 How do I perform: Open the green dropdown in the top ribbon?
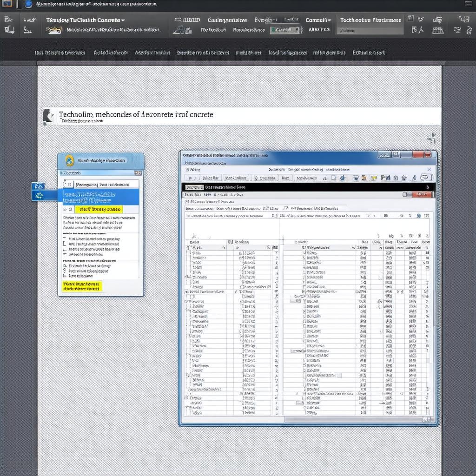(284, 30)
